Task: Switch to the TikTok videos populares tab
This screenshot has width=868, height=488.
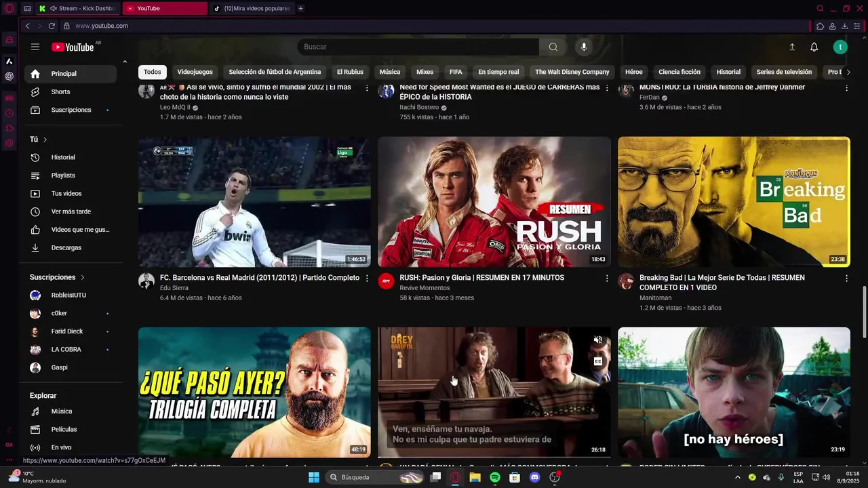Action: pyautogui.click(x=251, y=8)
